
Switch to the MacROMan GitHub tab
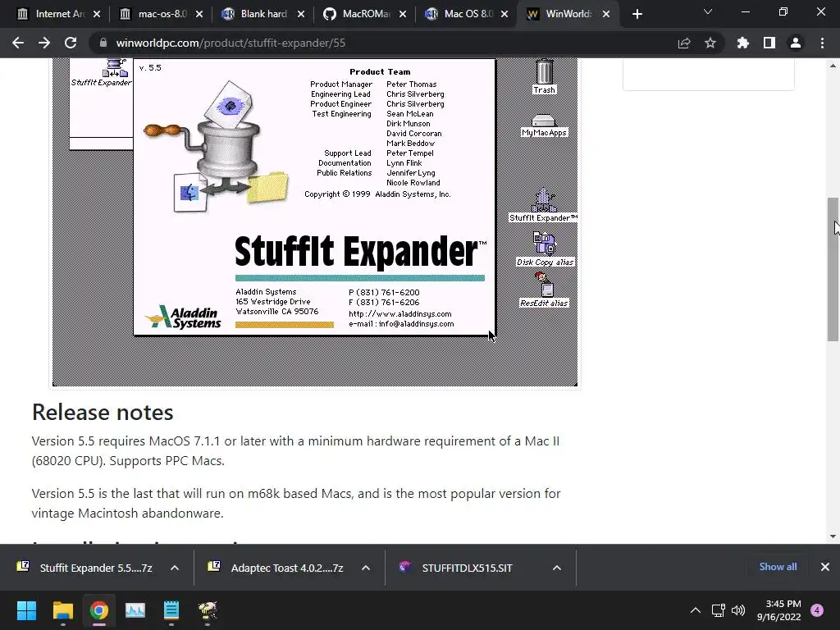pyautogui.click(x=358, y=14)
